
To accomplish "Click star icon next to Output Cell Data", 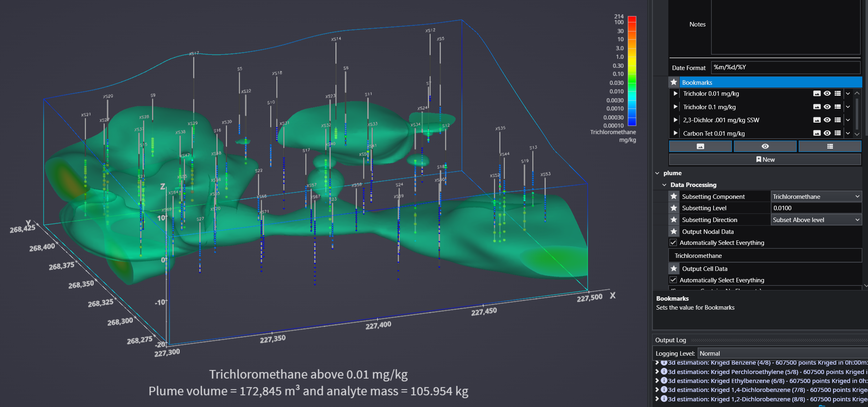I will click(x=674, y=269).
